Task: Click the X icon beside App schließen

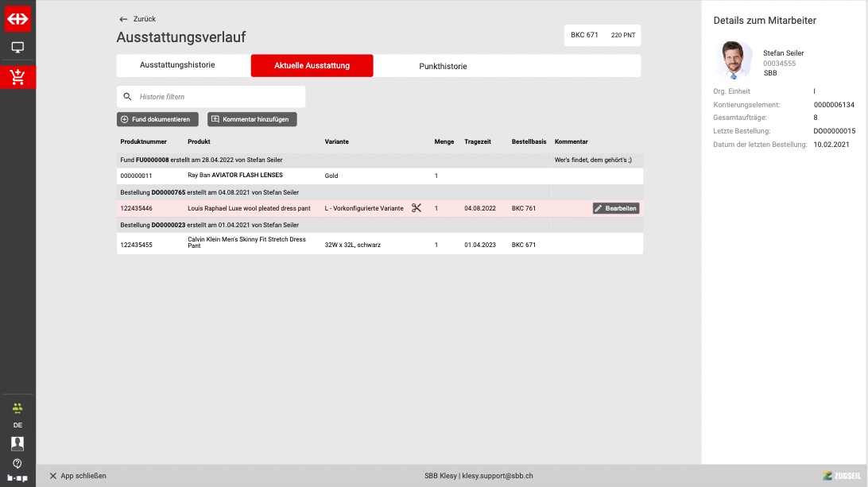Action: click(53, 476)
